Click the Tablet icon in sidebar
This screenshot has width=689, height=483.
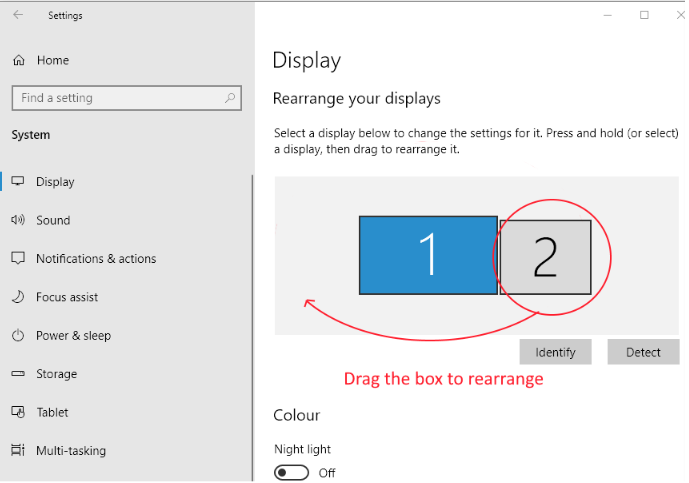pos(18,412)
